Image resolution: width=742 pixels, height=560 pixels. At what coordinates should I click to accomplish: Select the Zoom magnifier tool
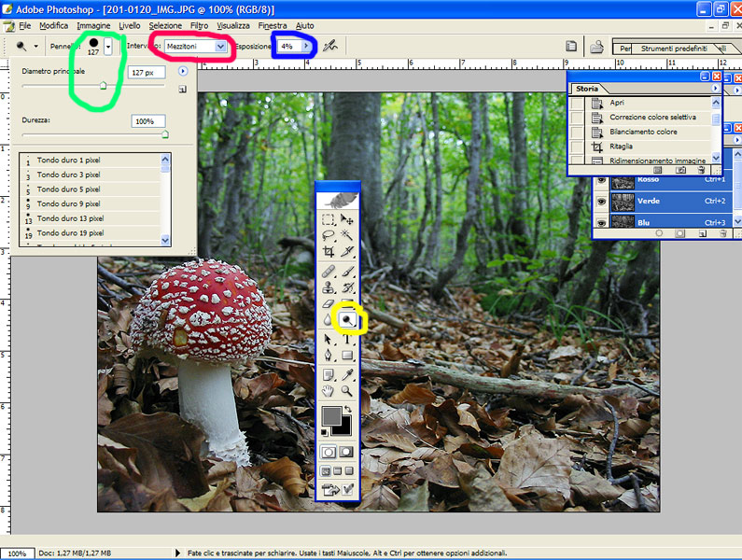point(347,390)
